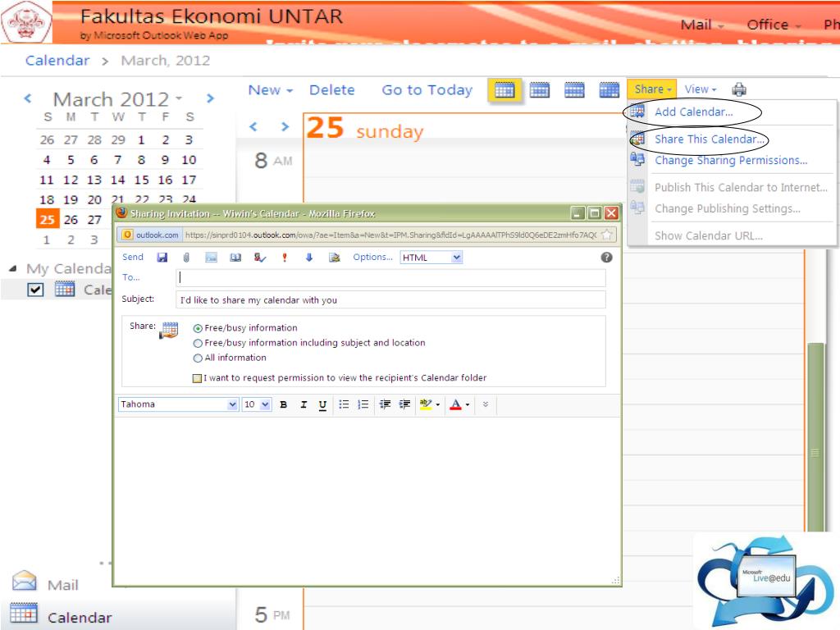Increase the paragraph indent
840x630 pixels.
point(405,404)
